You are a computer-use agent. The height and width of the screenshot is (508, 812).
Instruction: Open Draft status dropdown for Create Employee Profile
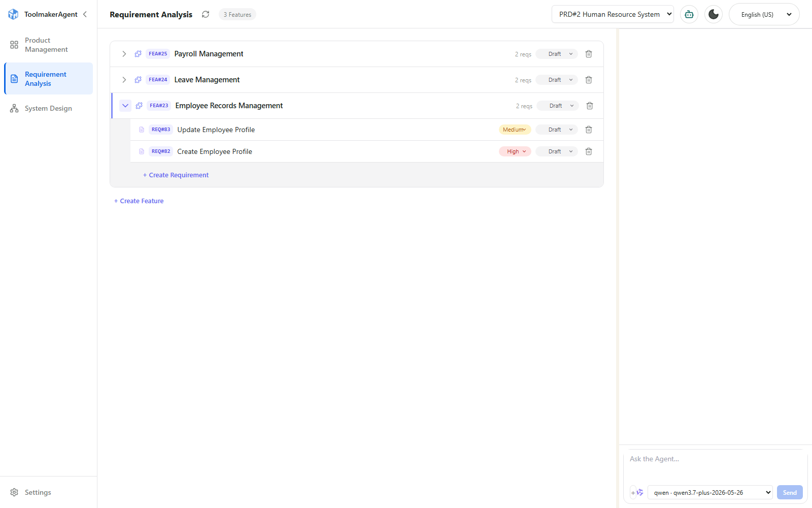pyautogui.click(x=557, y=151)
